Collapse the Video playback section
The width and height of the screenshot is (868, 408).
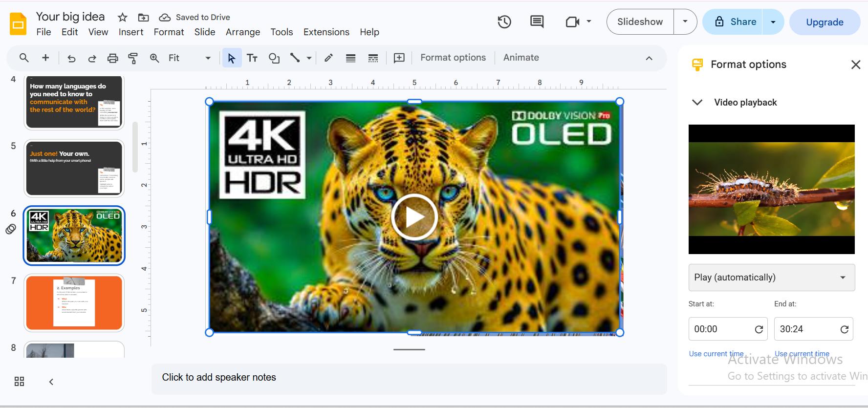pos(697,102)
